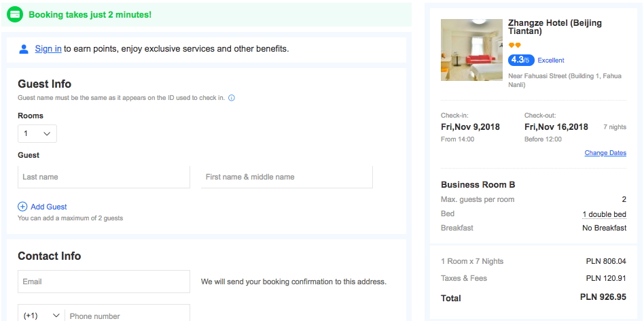644x321 pixels.
Task: Click the PLN 926.95 total amount
Action: coord(603,297)
